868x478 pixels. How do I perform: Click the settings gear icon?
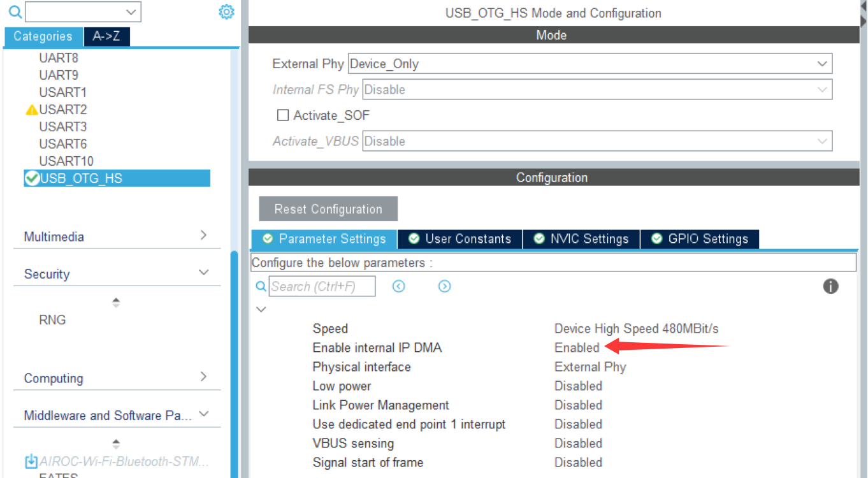click(226, 12)
